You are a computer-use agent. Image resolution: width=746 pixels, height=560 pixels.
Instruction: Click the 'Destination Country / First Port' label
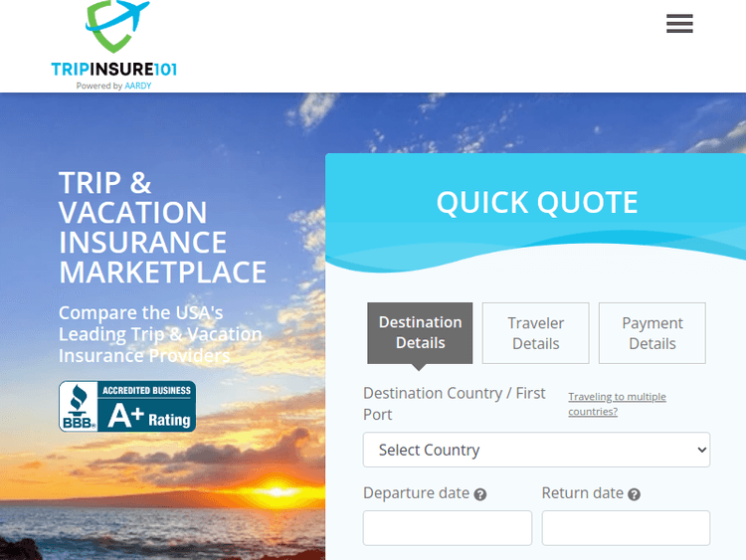pyautogui.click(x=454, y=403)
